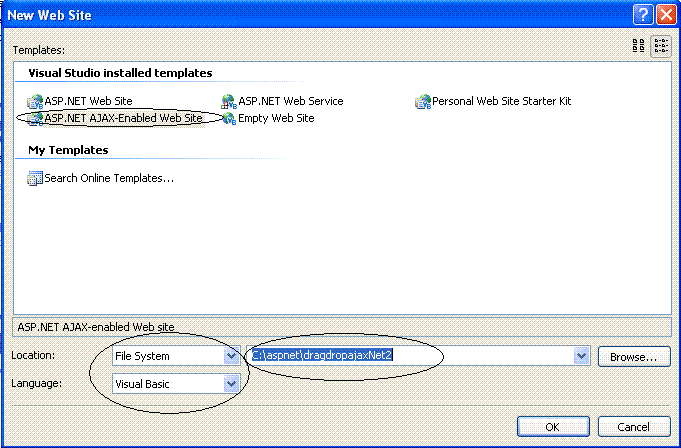Select the Personal Web Site Starter Kit icon
This screenshot has height=448, width=681.
(x=423, y=102)
